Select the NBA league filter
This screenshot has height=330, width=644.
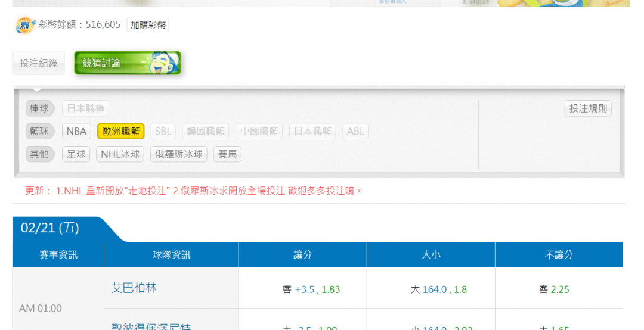pos(76,132)
